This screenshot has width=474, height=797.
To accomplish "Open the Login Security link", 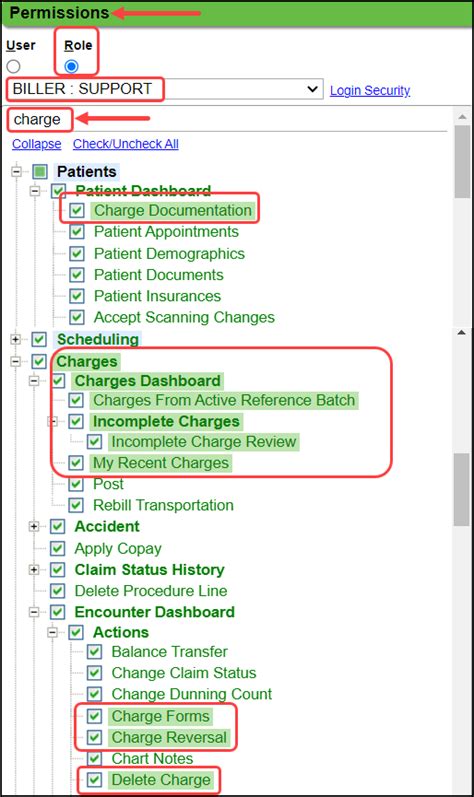I will coord(370,90).
